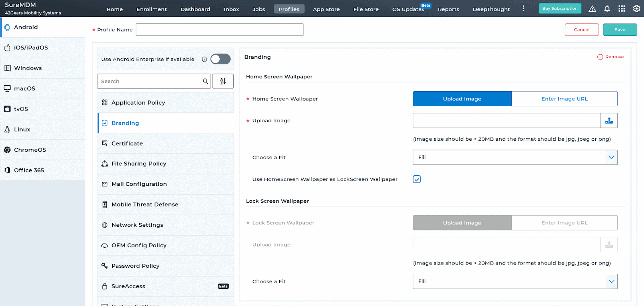
Task: Go to the App Store tab
Action: coord(326,9)
